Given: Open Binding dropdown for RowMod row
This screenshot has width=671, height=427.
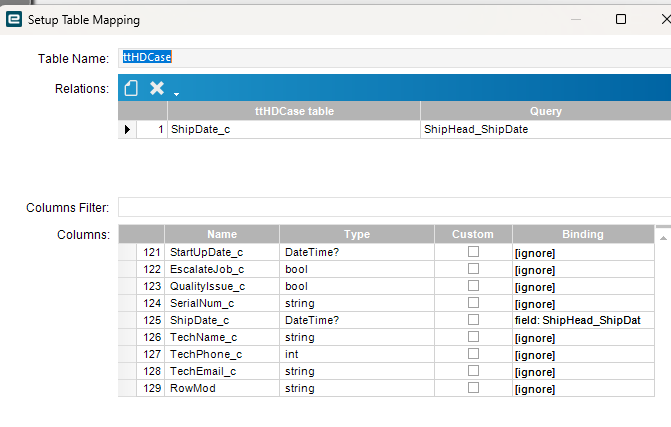Looking at the screenshot, I should pos(583,388).
